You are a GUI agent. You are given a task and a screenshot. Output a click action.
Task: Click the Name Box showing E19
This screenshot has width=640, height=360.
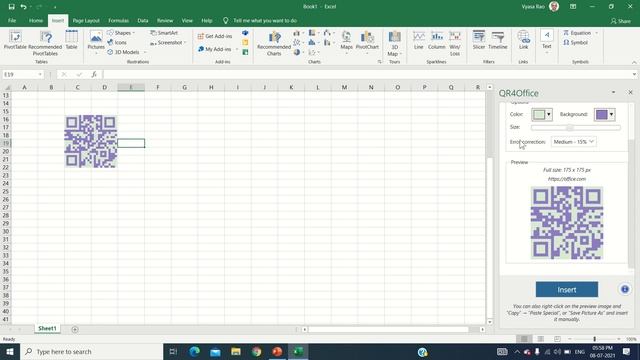coord(22,75)
